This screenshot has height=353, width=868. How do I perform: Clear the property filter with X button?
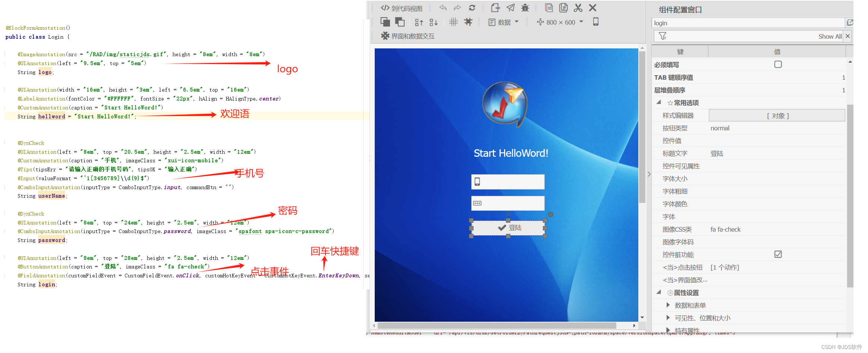click(847, 36)
